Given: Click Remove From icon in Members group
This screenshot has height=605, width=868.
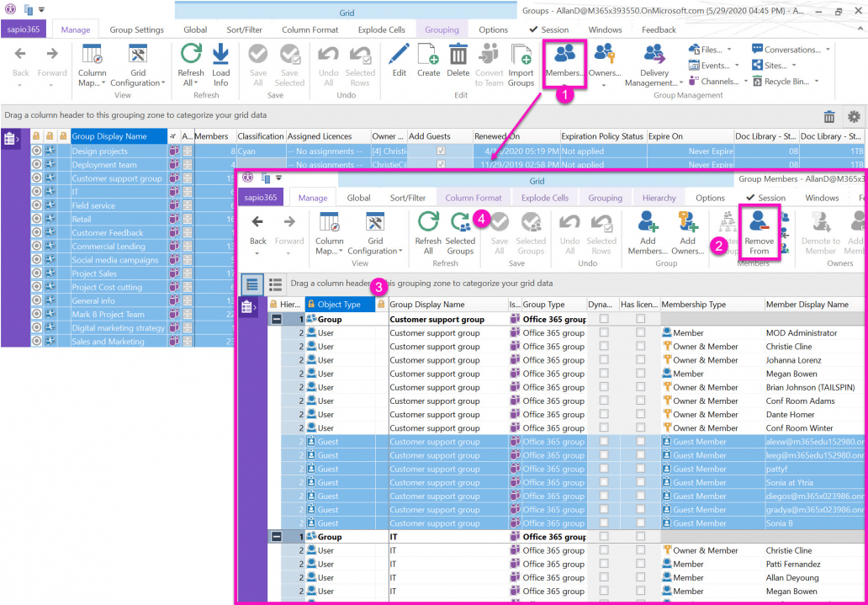Looking at the screenshot, I should pos(759,233).
